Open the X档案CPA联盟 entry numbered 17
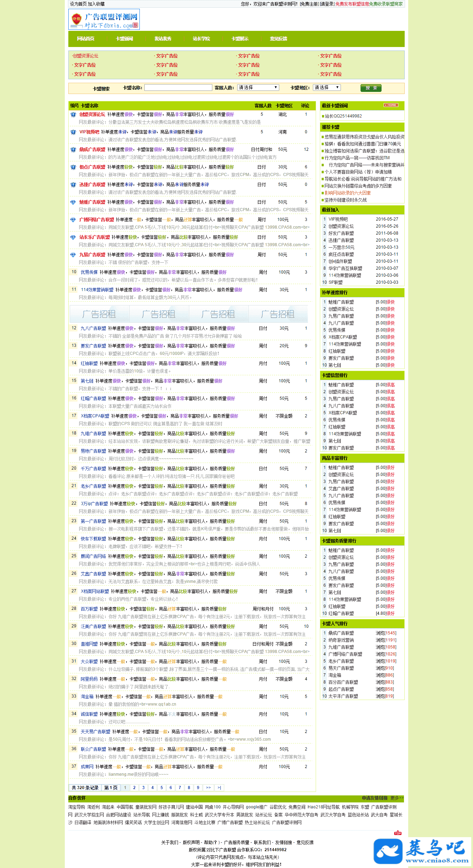The image size is (473, 868). coord(95,416)
